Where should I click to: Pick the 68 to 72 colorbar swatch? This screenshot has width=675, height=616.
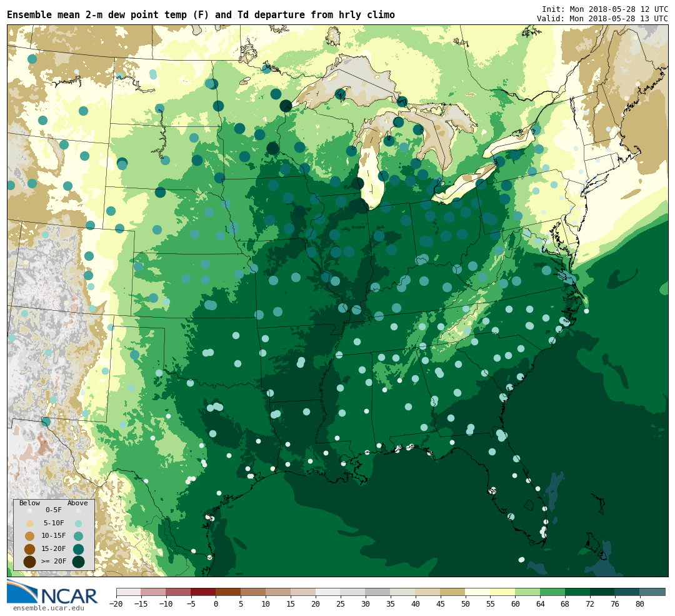pyautogui.click(x=577, y=592)
